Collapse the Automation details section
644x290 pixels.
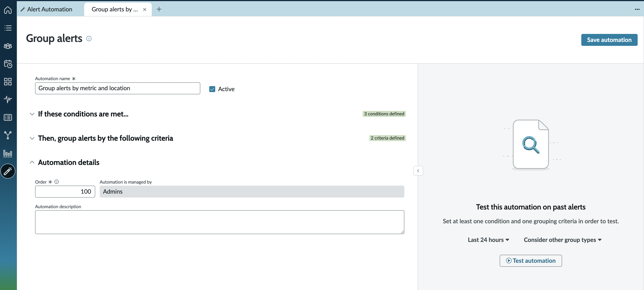click(32, 162)
